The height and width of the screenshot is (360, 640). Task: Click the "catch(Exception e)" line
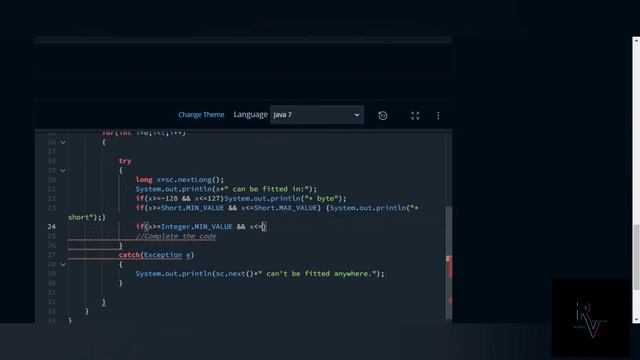(x=156, y=255)
